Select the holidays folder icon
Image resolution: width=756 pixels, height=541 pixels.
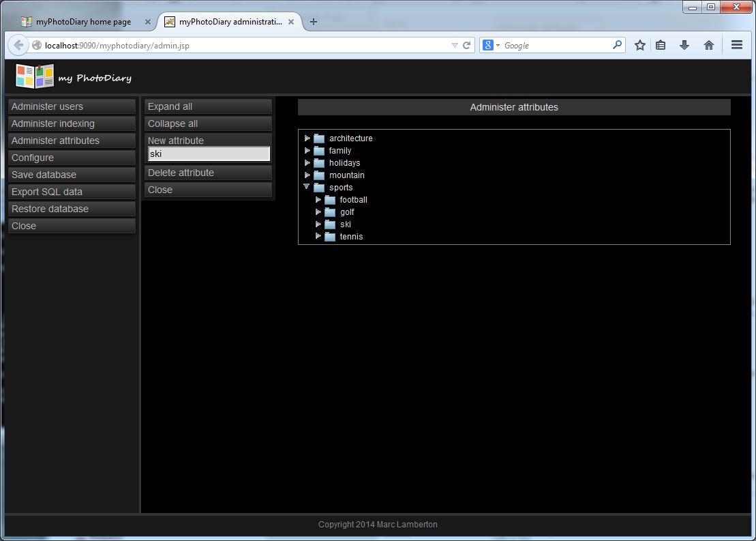(319, 163)
